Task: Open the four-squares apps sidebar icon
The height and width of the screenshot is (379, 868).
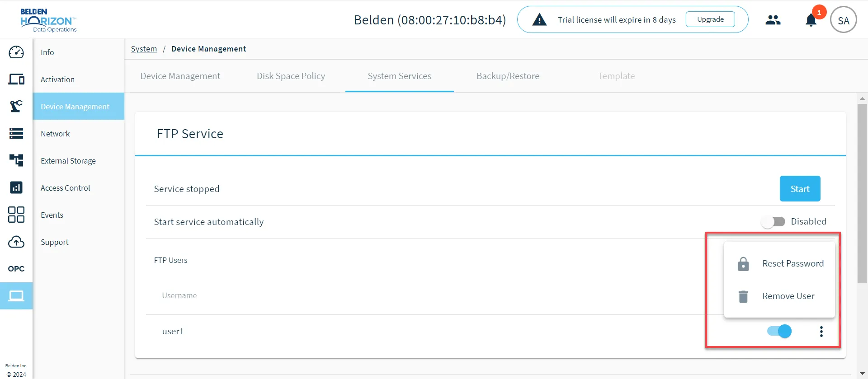Action: 16,215
